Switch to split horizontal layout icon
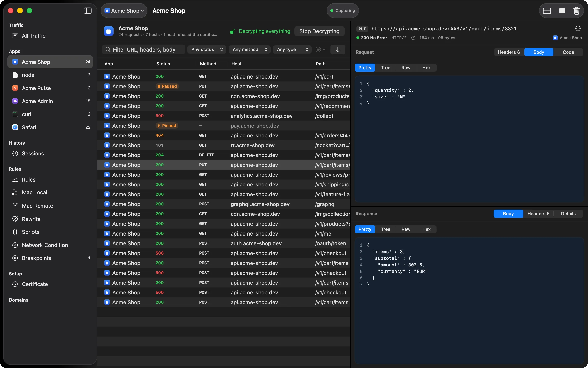Viewport: 588px width, 368px height. 547,11
